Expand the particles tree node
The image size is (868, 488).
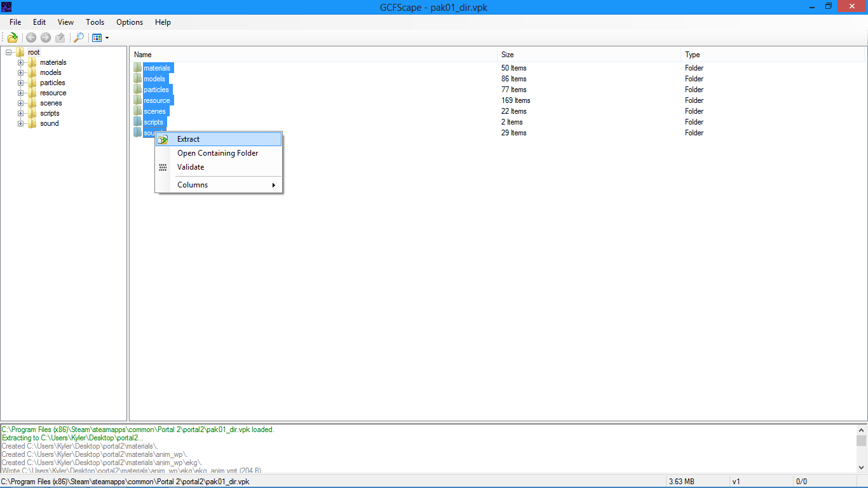pos(21,83)
